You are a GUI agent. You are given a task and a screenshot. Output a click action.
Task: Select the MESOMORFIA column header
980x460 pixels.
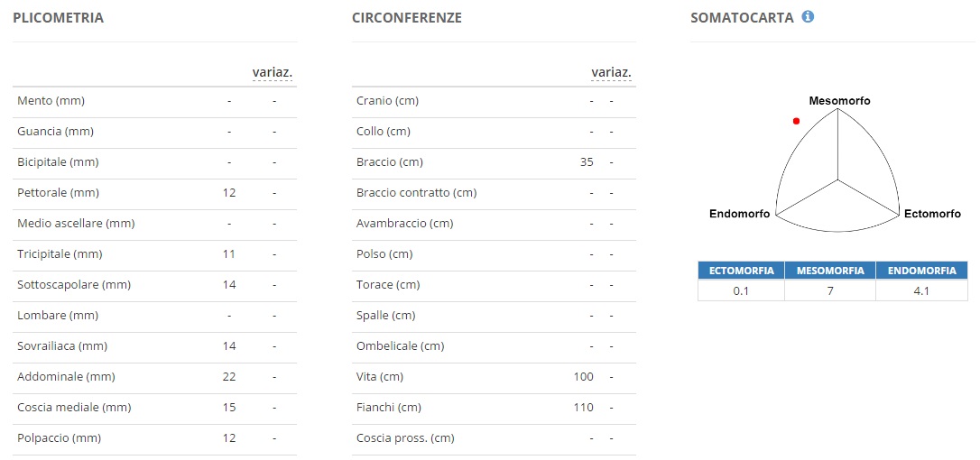tap(830, 271)
